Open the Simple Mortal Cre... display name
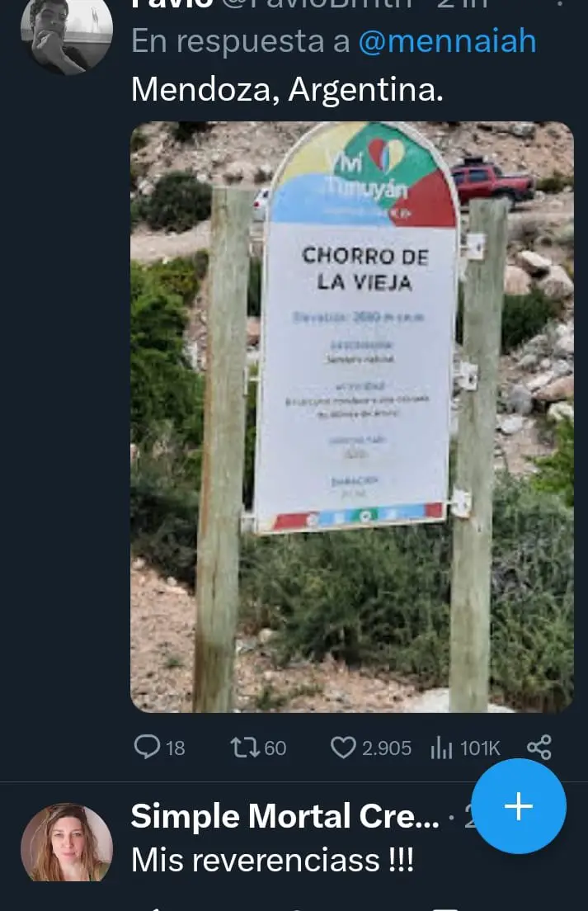Screen dimensions: 588x911 coord(285,816)
